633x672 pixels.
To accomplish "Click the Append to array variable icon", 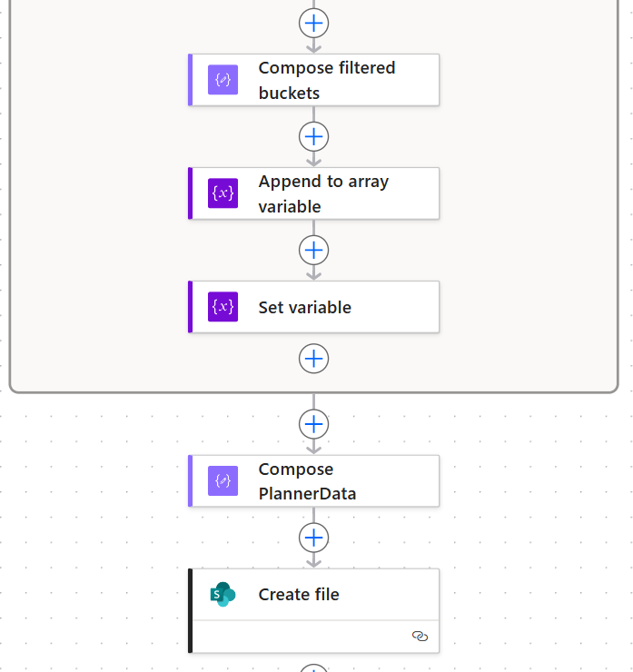I will (x=223, y=193).
